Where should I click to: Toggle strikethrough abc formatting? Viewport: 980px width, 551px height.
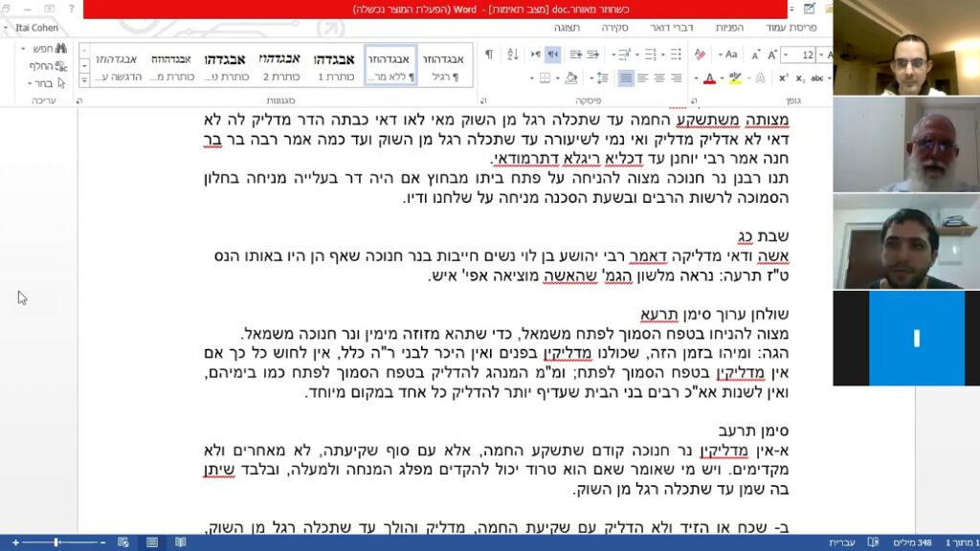click(817, 78)
